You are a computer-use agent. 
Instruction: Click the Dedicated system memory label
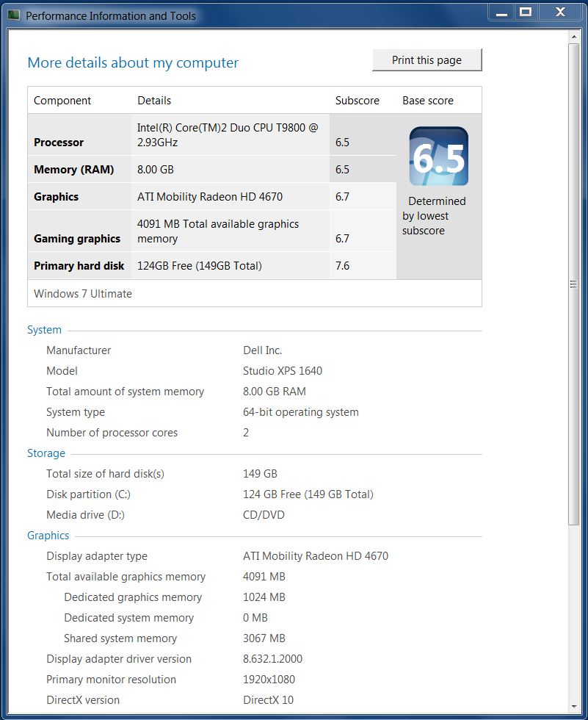(129, 618)
